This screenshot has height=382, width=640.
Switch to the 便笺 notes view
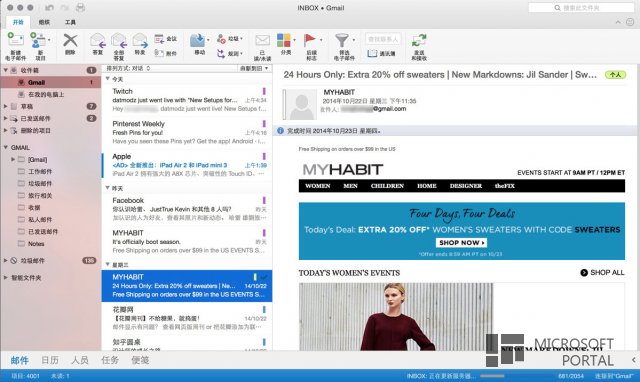140,360
